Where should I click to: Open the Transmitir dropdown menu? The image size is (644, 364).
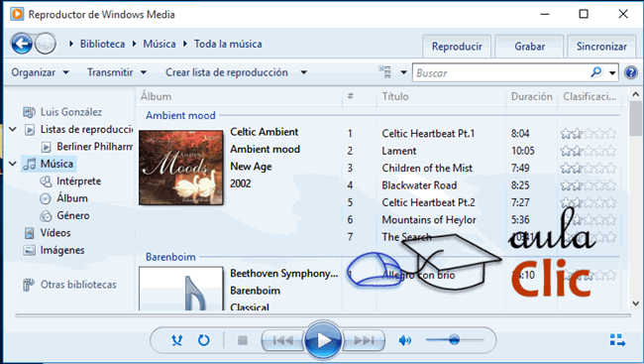pyautogui.click(x=117, y=72)
